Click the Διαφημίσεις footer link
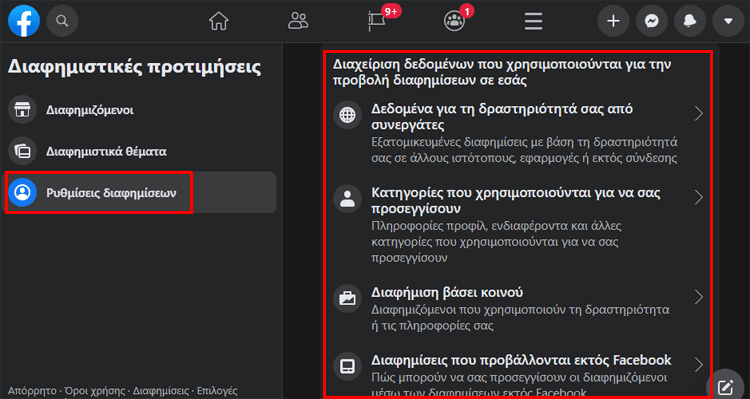Image resolution: width=750 pixels, height=399 pixels. (x=161, y=391)
